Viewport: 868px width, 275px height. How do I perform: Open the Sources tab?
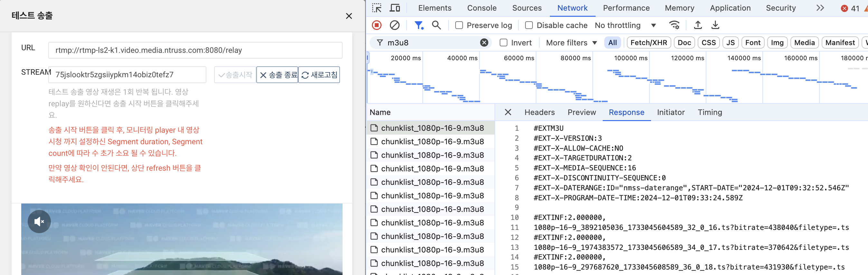click(x=527, y=8)
